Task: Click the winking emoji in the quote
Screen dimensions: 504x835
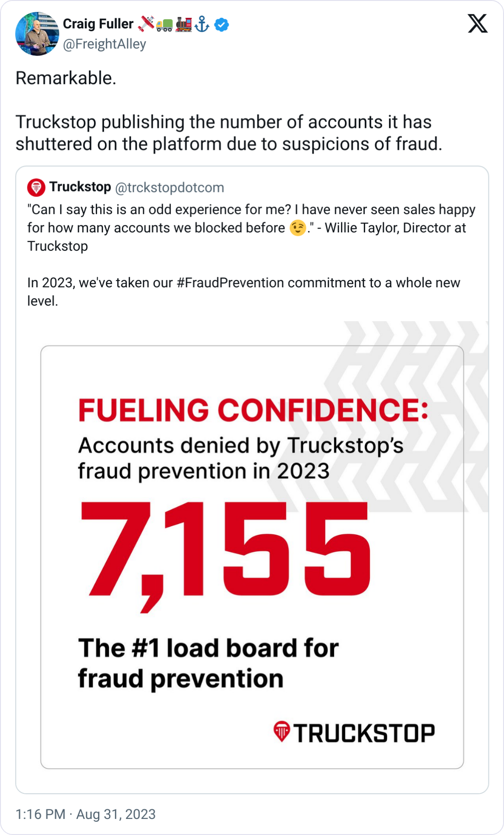Action: coord(298,228)
